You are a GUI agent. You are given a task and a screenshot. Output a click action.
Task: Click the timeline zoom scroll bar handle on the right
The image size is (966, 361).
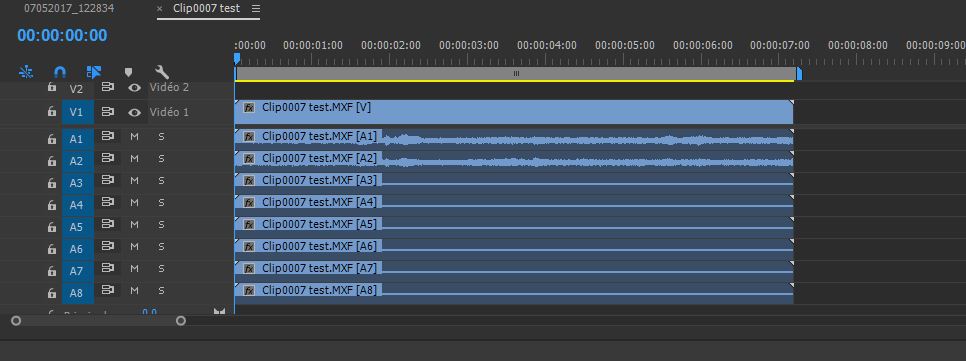point(181,321)
